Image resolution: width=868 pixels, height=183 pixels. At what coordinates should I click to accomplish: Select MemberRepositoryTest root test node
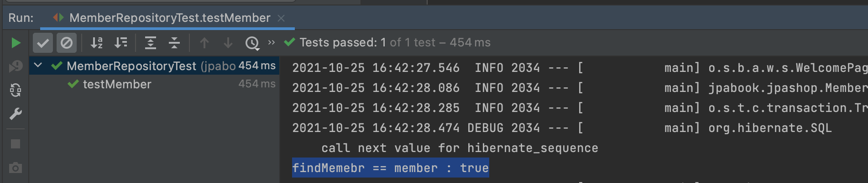(x=131, y=66)
